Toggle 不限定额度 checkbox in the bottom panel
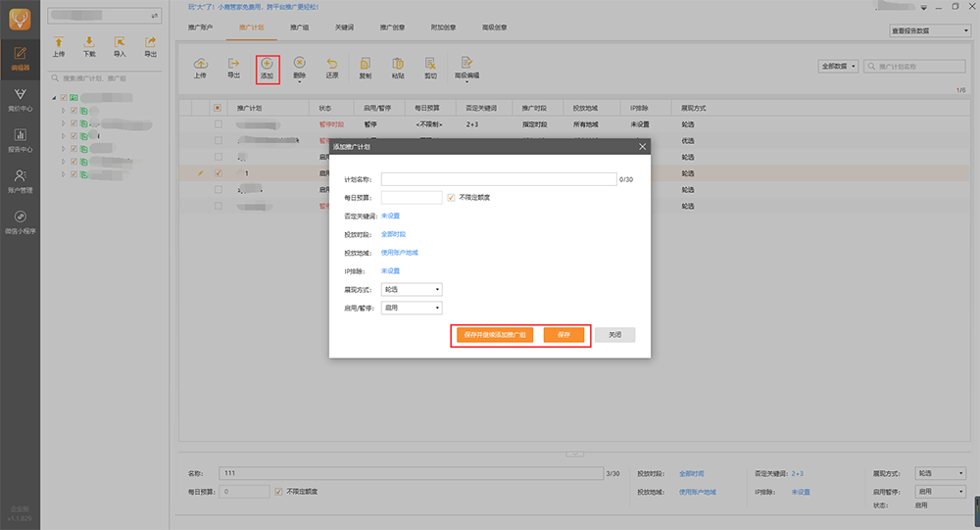The image size is (980, 530). pos(278,492)
